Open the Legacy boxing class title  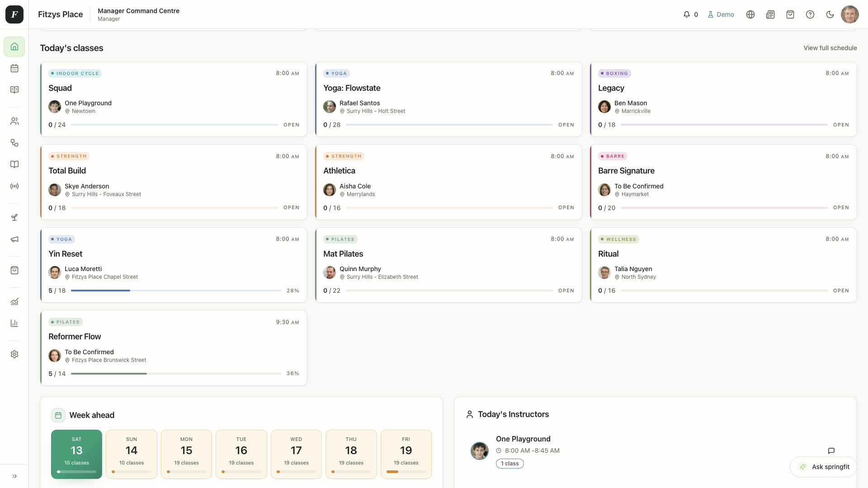coord(611,88)
